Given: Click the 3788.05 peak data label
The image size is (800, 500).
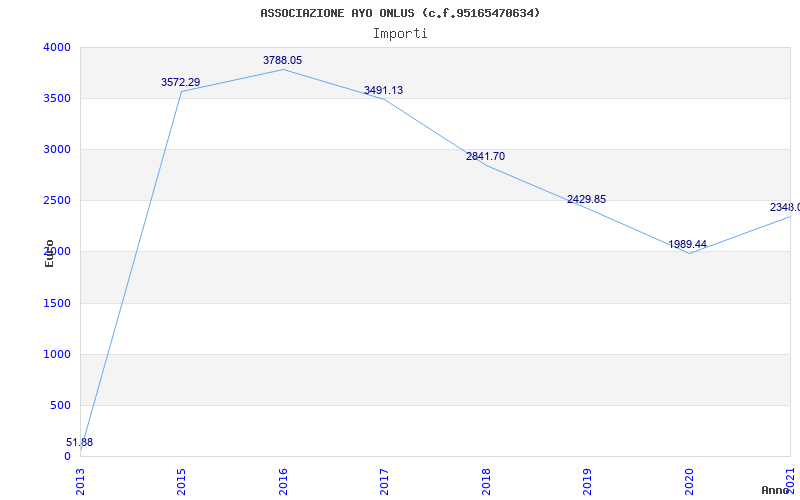Looking at the screenshot, I should click(x=283, y=60).
